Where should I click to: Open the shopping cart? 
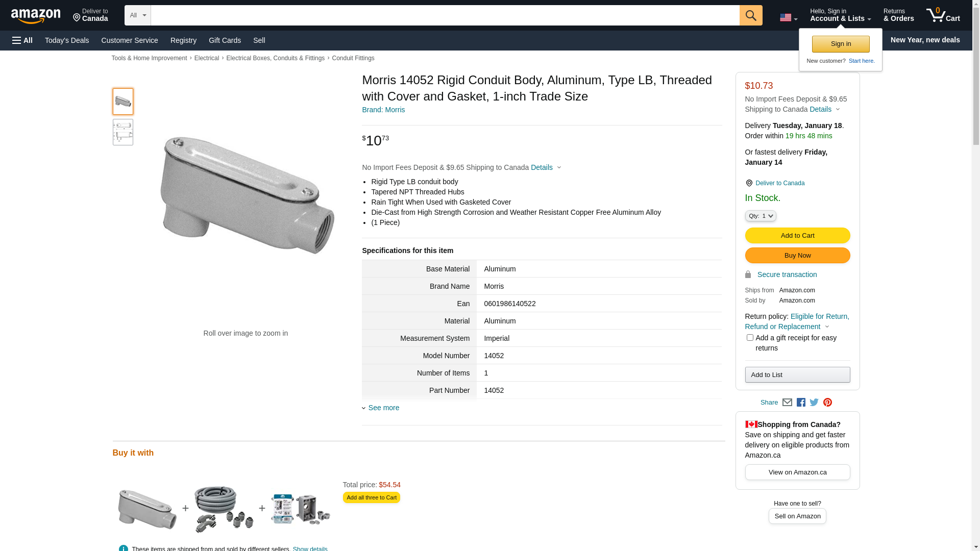pos(943,15)
